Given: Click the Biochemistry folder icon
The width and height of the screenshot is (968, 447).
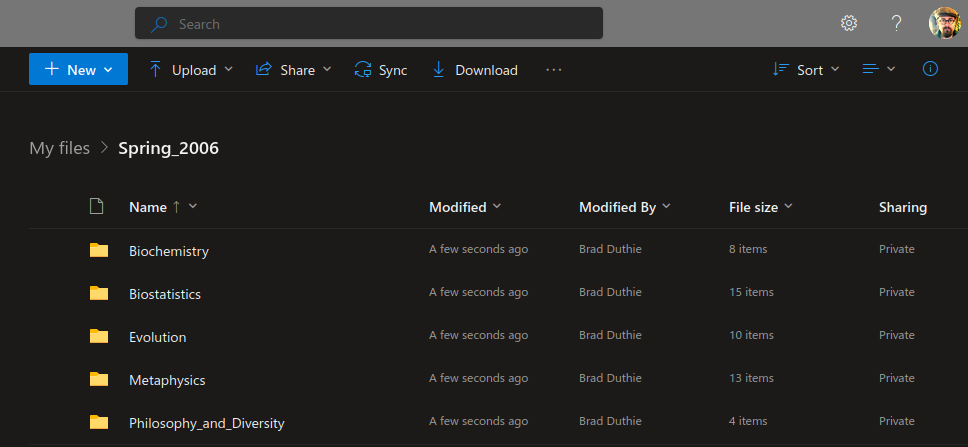Looking at the screenshot, I should click(x=98, y=250).
